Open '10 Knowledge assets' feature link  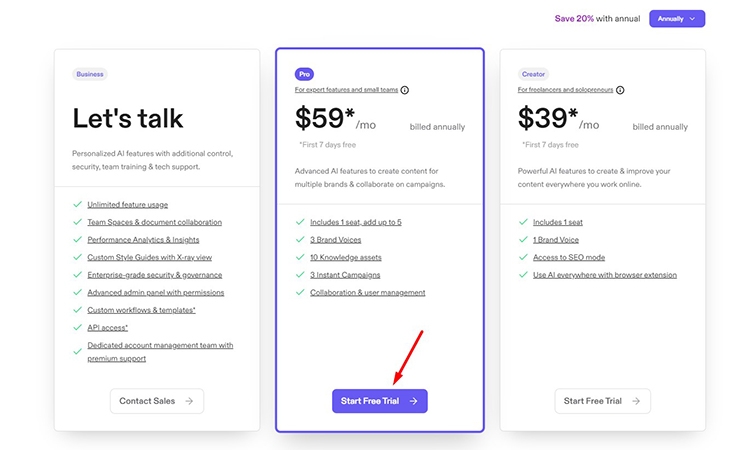tap(346, 257)
